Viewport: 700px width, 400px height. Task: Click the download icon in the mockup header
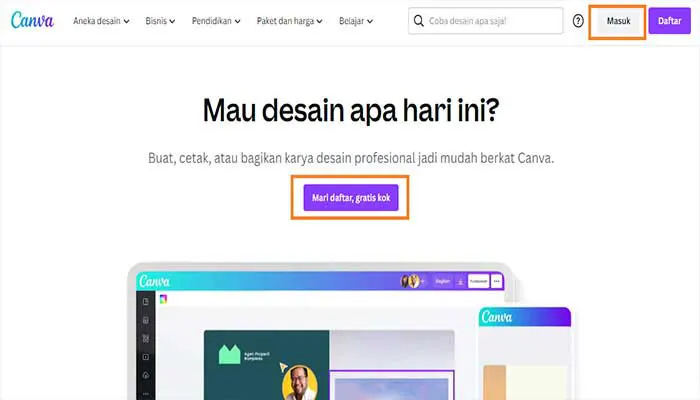pyautogui.click(x=460, y=282)
